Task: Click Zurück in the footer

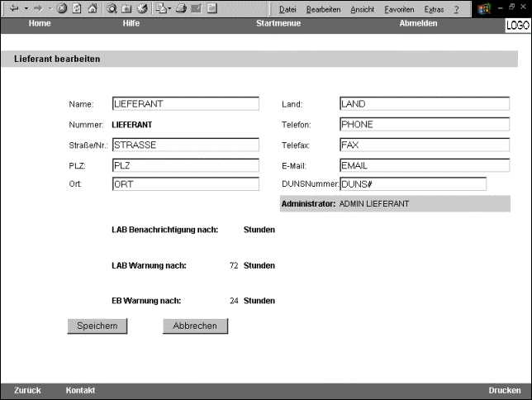Action: click(x=27, y=390)
